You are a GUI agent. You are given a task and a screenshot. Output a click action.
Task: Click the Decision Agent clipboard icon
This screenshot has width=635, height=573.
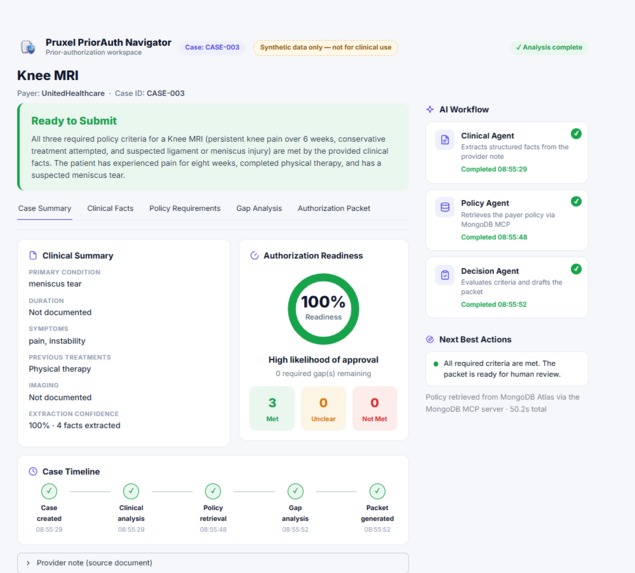pyautogui.click(x=445, y=275)
